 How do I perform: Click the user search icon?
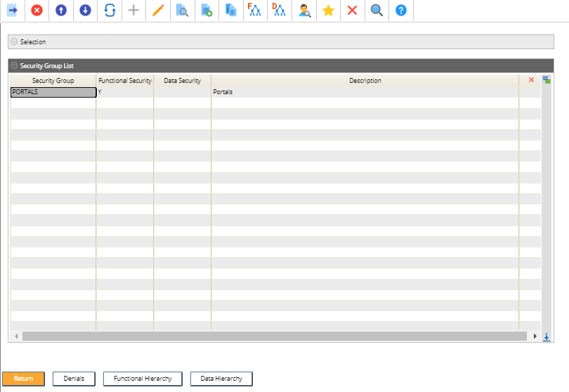click(x=304, y=10)
